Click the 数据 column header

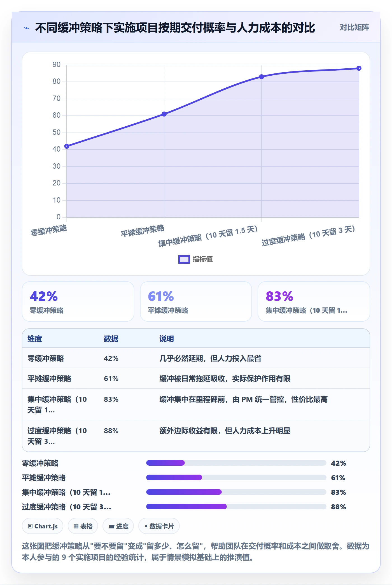click(x=111, y=339)
